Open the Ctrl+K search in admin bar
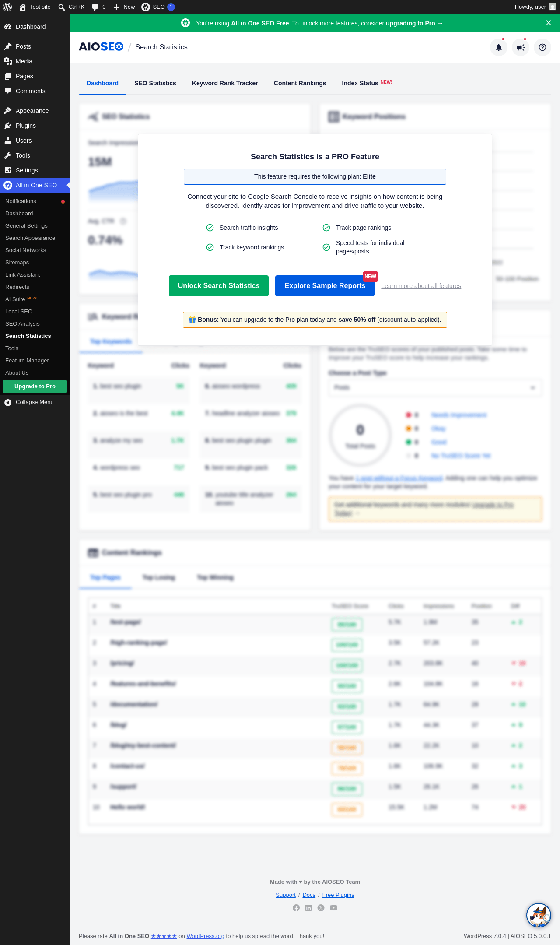The image size is (560, 945). [x=71, y=7]
